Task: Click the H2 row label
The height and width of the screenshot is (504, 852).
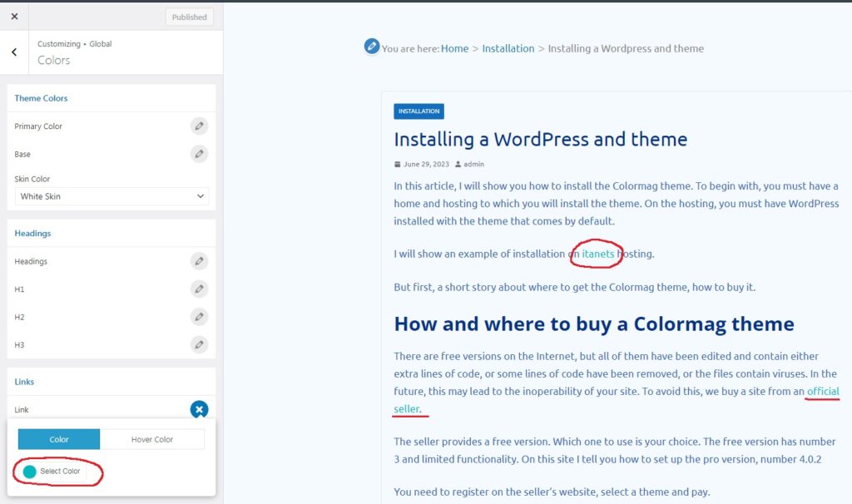Action: (20, 317)
